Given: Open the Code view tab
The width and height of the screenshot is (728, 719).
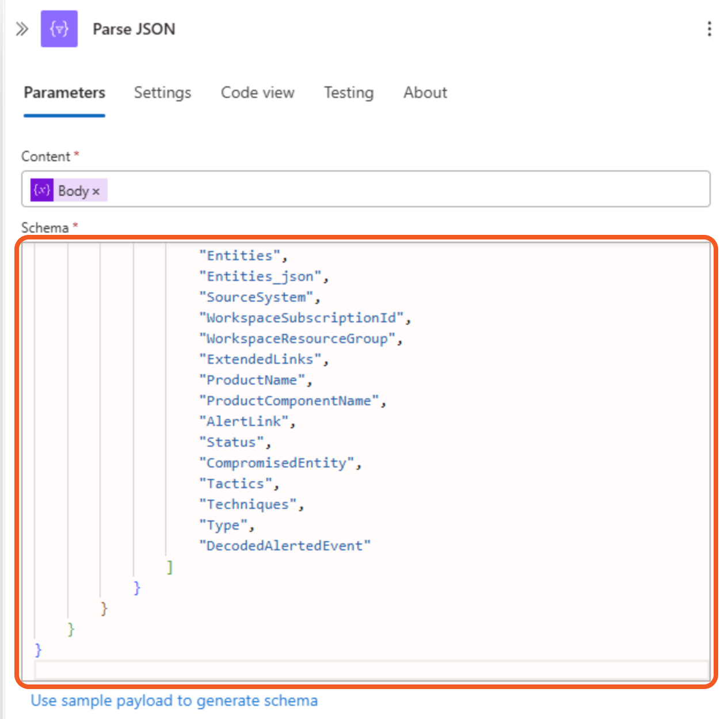Looking at the screenshot, I should (257, 93).
